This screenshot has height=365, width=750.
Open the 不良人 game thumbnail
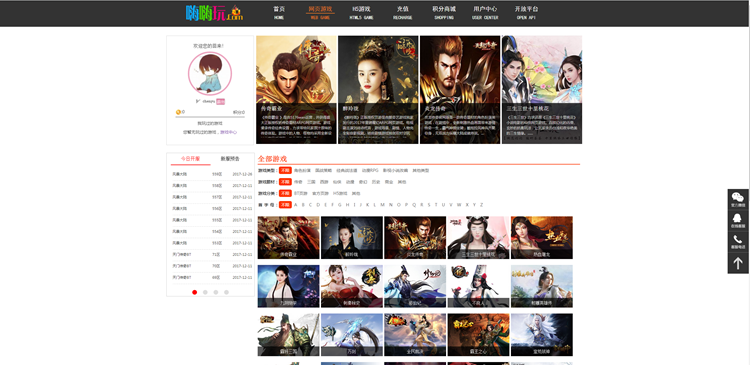(x=478, y=286)
